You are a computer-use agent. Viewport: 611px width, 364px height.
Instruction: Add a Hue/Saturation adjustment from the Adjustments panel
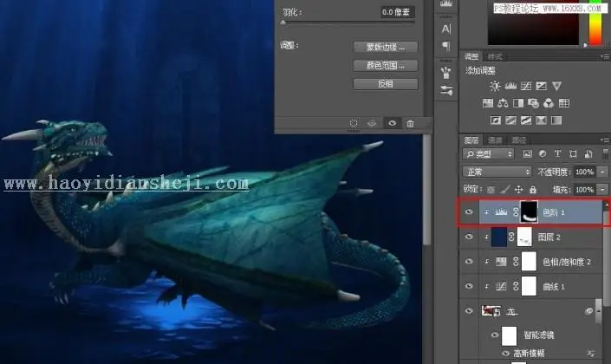tap(487, 103)
